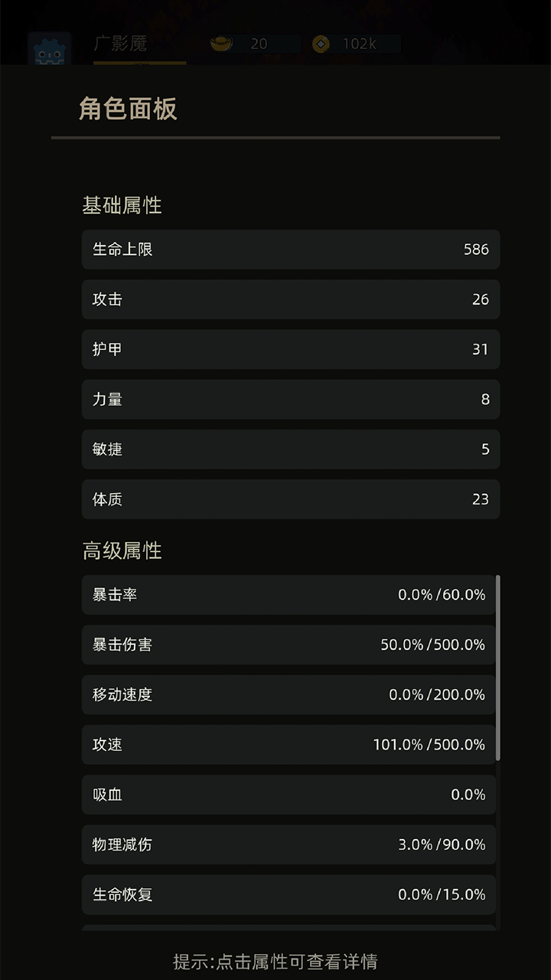Click the 吸血 attribute row
The height and width of the screenshot is (980, 551).
click(x=289, y=795)
